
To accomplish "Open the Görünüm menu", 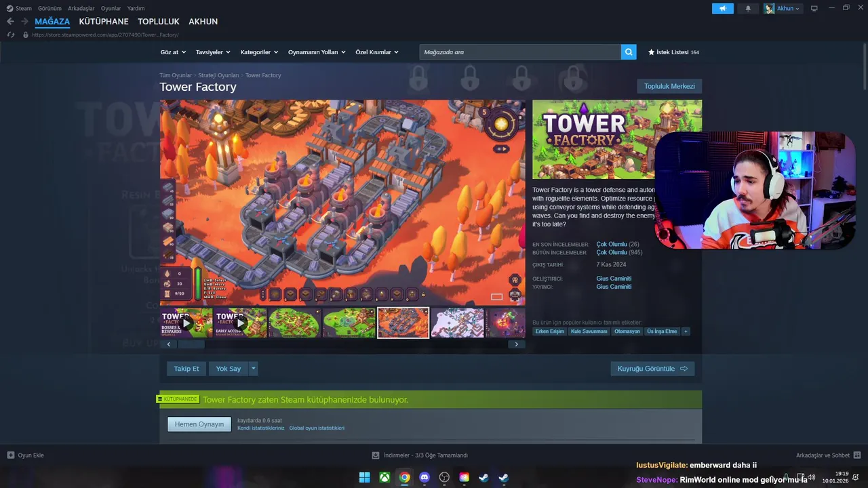I will click(50, 8).
